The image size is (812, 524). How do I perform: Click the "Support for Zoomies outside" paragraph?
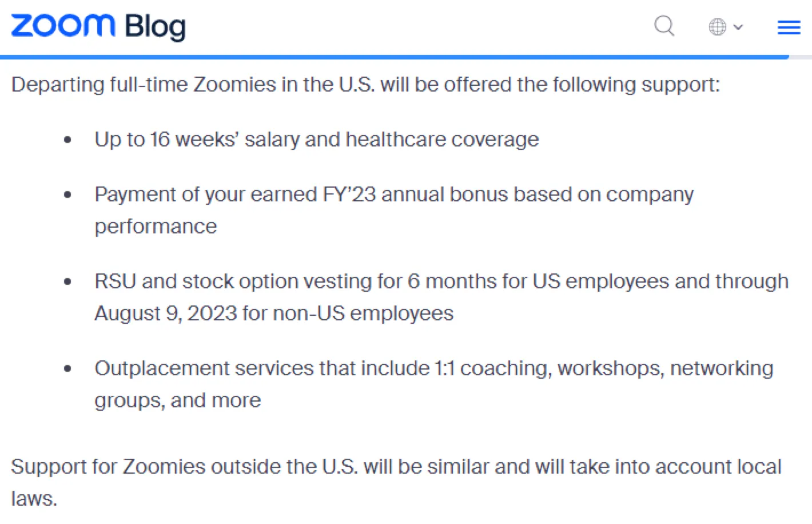(x=396, y=467)
